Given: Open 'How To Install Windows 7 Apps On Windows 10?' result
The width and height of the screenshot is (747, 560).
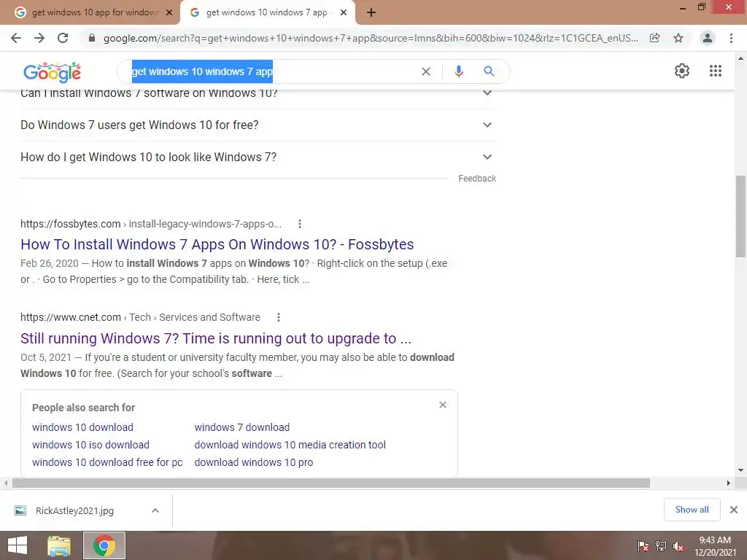Looking at the screenshot, I should [x=217, y=244].
